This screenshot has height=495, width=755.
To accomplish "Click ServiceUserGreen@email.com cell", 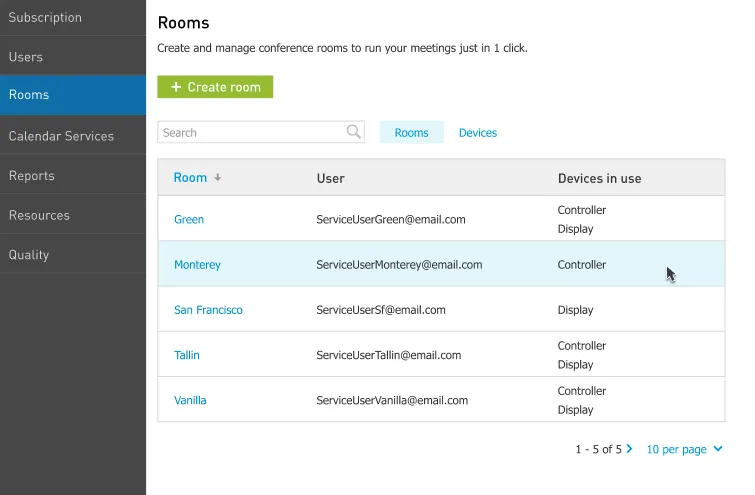I will click(391, 219).
